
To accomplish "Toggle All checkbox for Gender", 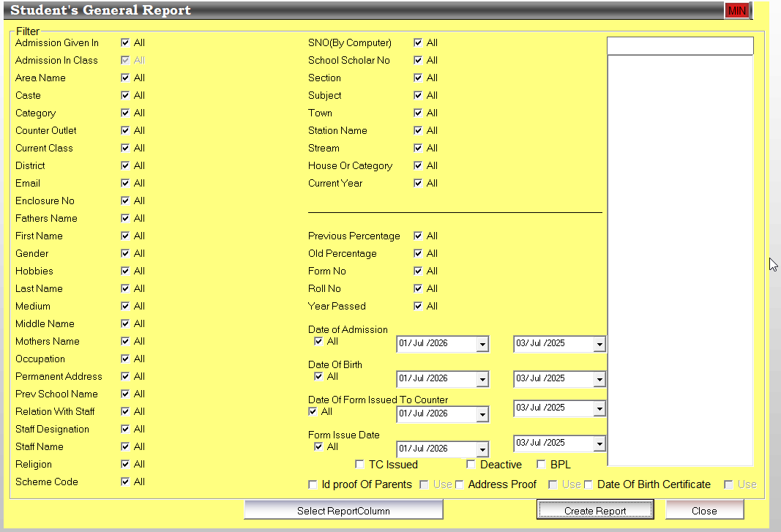I will (x=125, y=253).
